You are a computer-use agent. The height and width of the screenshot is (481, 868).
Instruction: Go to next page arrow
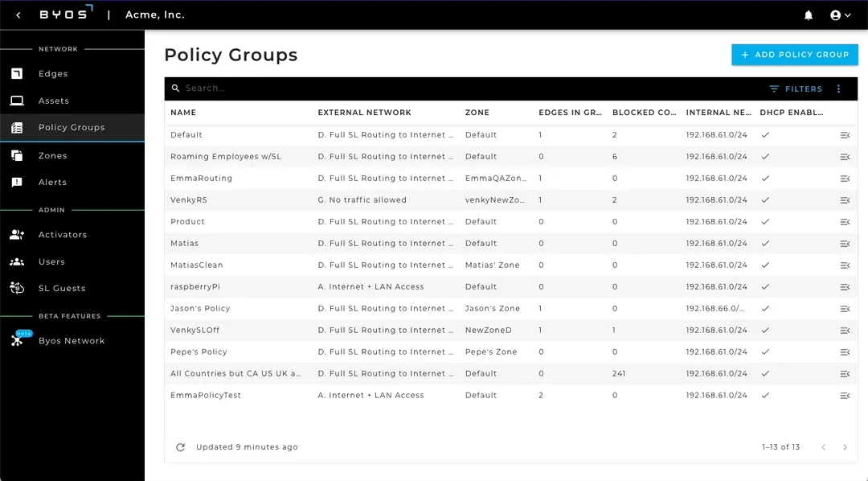click(845, 447)
